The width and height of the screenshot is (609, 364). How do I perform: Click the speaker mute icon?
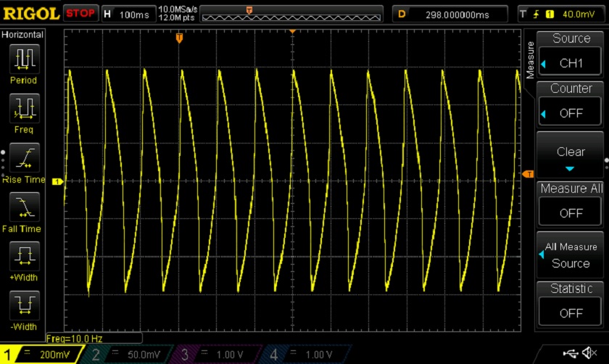pyautogui.click(x=589, y=353)
